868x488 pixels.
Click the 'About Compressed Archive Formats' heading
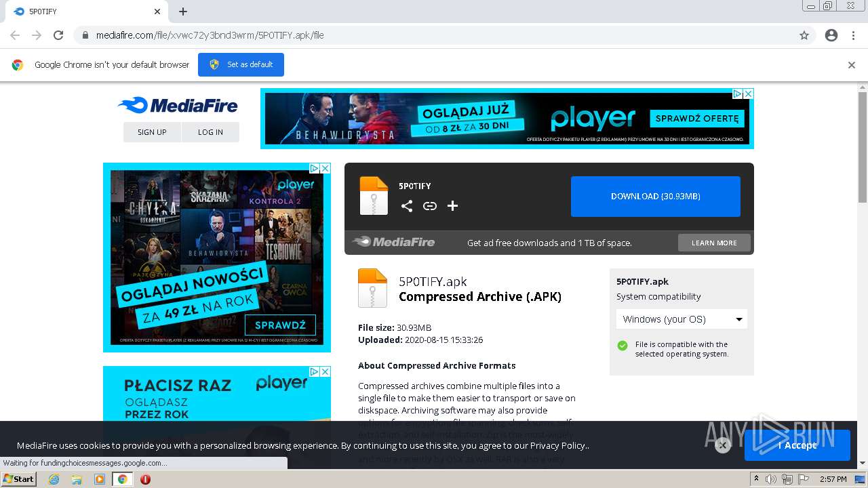coord(437,365)
